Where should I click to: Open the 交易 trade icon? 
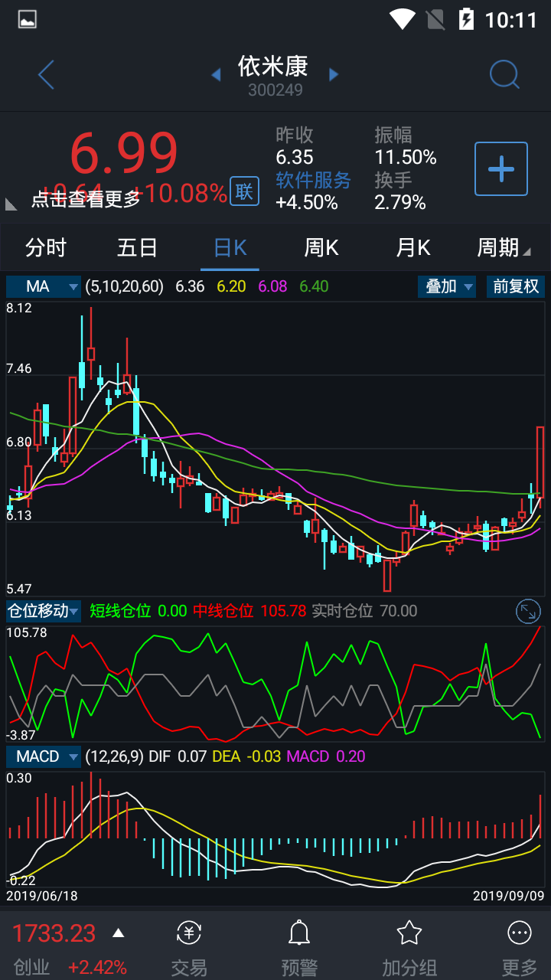tap(189, 933)
